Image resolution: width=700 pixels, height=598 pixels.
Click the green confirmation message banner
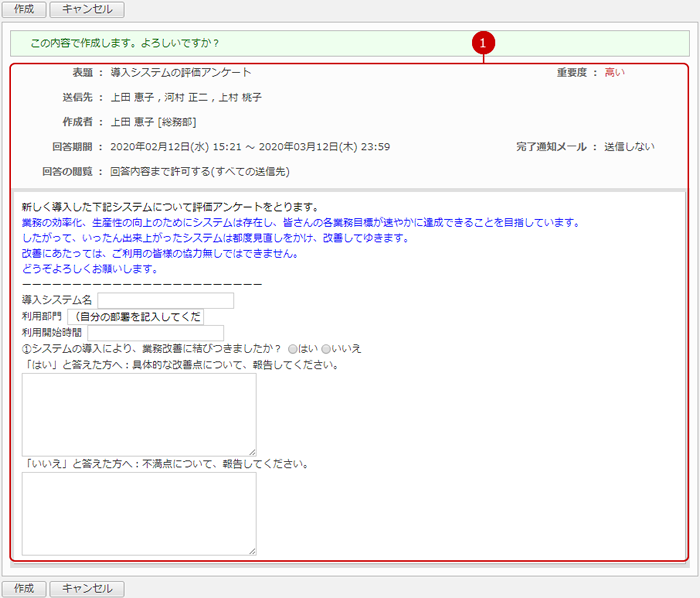click(x=349, y=44)
